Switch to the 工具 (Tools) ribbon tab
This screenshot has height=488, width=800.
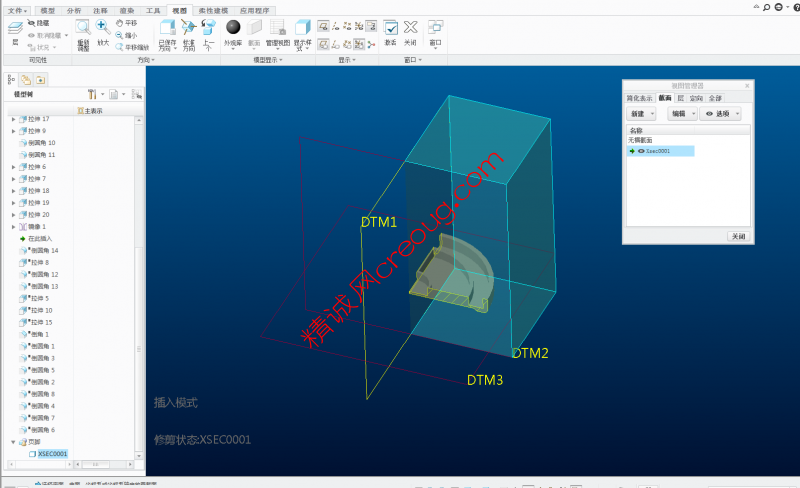point(153,10)
